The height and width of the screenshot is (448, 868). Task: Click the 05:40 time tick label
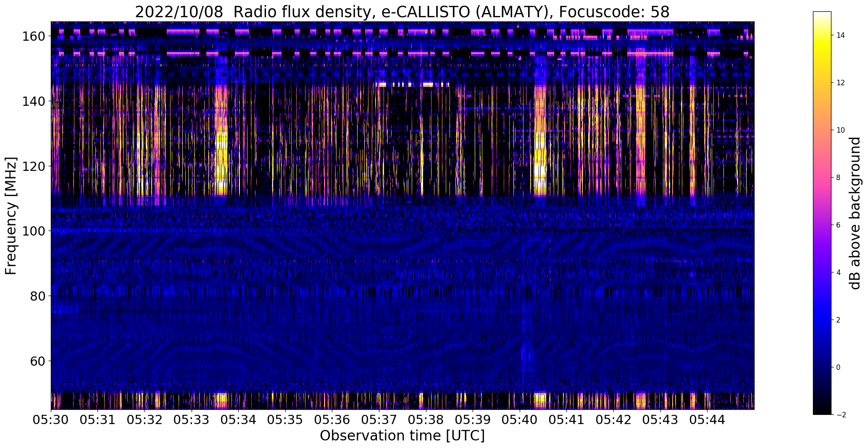point(520,419)
